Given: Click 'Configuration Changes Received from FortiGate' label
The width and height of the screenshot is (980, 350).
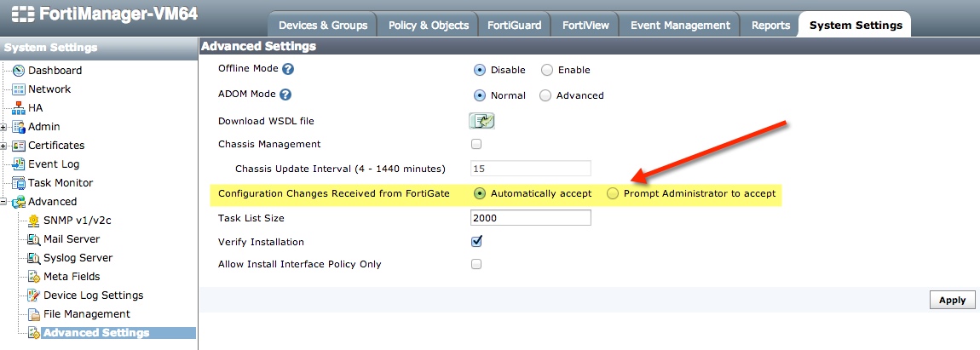Looking at the screenshot, I should click(x=334, y=194).
